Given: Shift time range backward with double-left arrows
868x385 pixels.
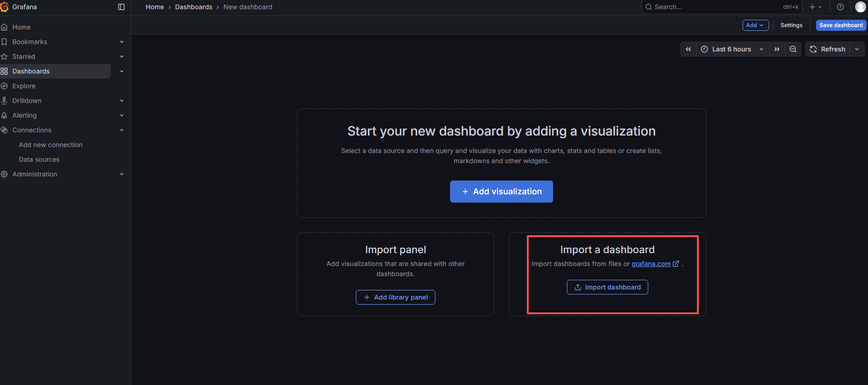Looking at the screenshot, I should pos(688,49).
